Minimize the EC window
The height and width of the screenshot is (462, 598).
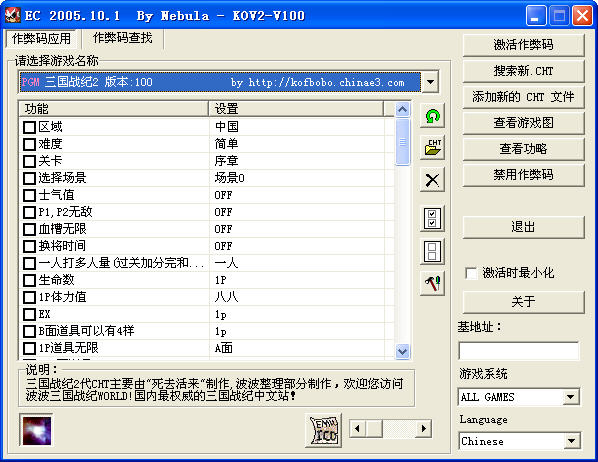tap(535, 16)
